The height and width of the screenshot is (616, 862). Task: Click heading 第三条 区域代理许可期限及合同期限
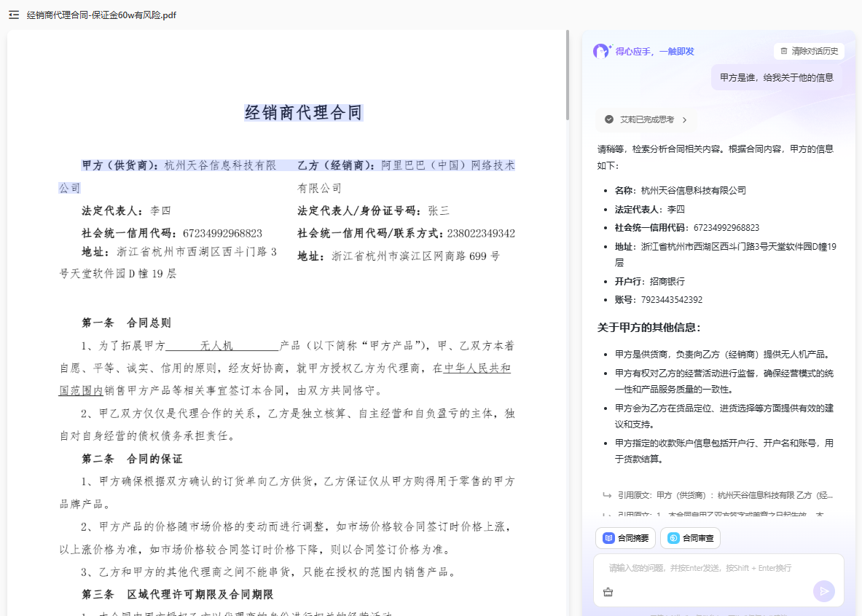click(178, 594)
